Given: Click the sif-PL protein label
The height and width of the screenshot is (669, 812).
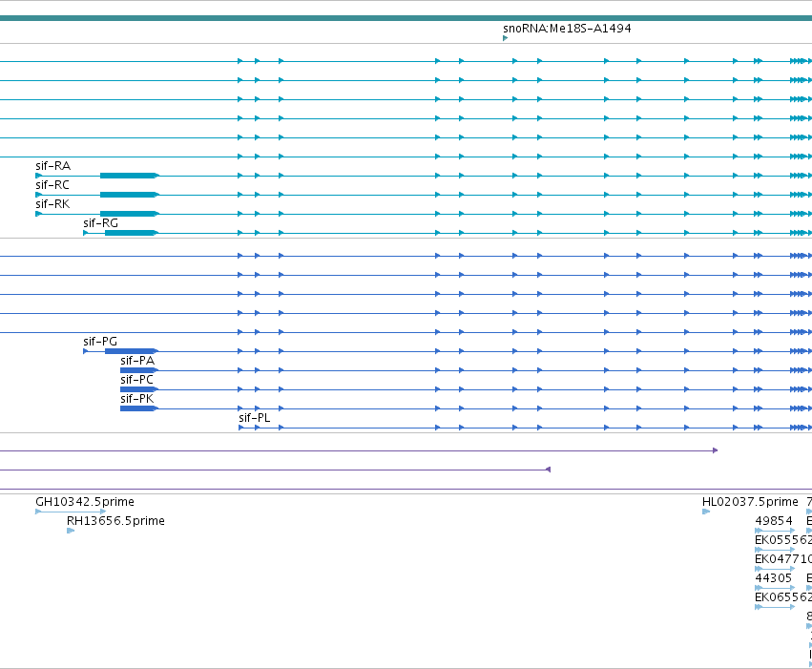Looking at the screenshot, I should 254,418.
